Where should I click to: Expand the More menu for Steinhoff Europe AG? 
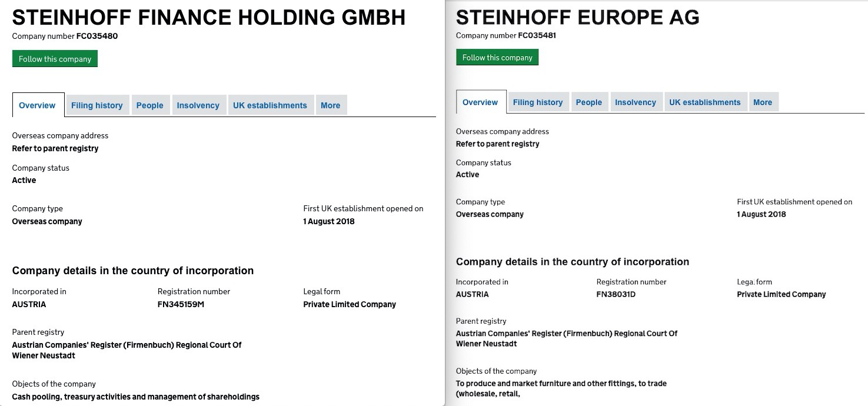(x=763, y=102)
